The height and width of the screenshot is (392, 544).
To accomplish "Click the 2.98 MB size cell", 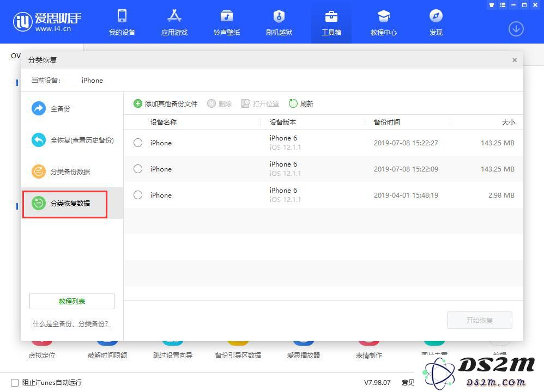I will [x=501, y=195].
